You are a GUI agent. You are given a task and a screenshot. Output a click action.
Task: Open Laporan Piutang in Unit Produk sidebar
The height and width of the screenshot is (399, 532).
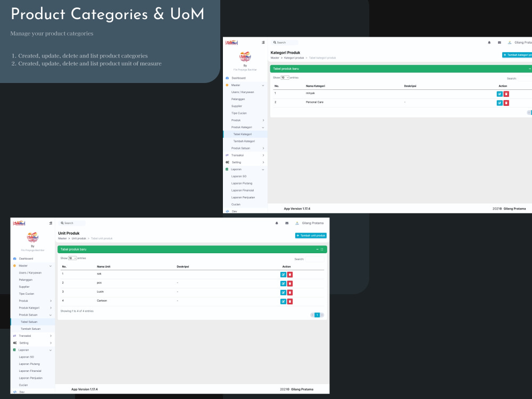coord(32,364)
